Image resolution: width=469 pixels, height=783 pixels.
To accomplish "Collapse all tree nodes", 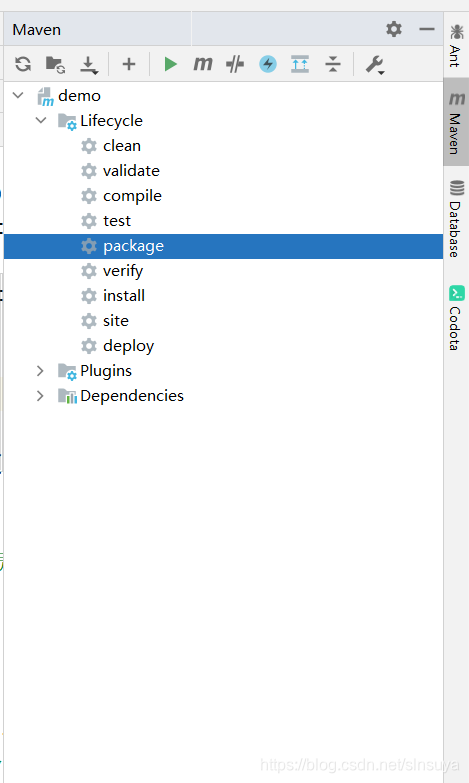I will [x=333, y=64].
